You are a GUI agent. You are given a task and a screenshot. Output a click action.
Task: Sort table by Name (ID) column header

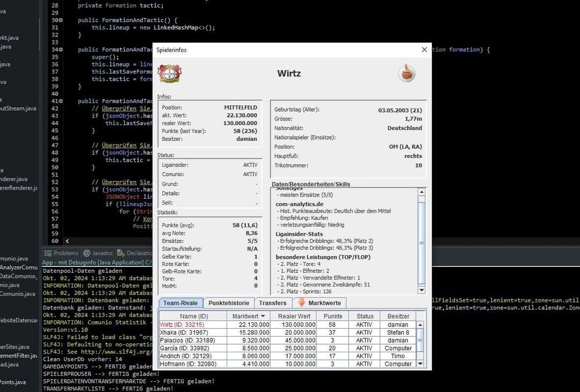pos(193,316)
